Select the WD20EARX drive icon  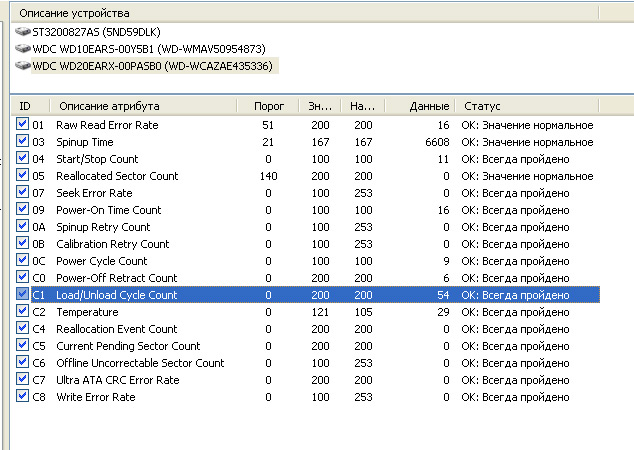coord(23,65)
